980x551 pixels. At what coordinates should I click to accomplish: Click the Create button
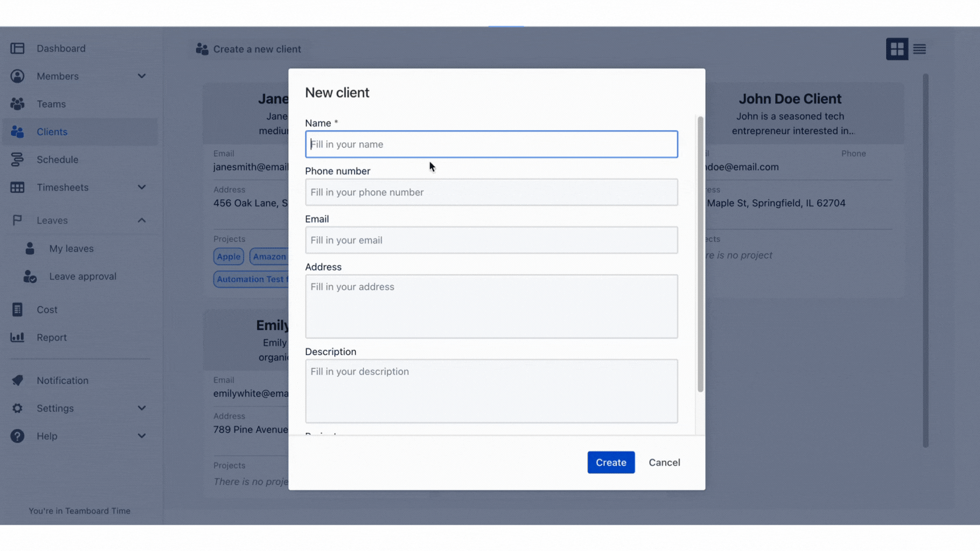click(611, 462)
